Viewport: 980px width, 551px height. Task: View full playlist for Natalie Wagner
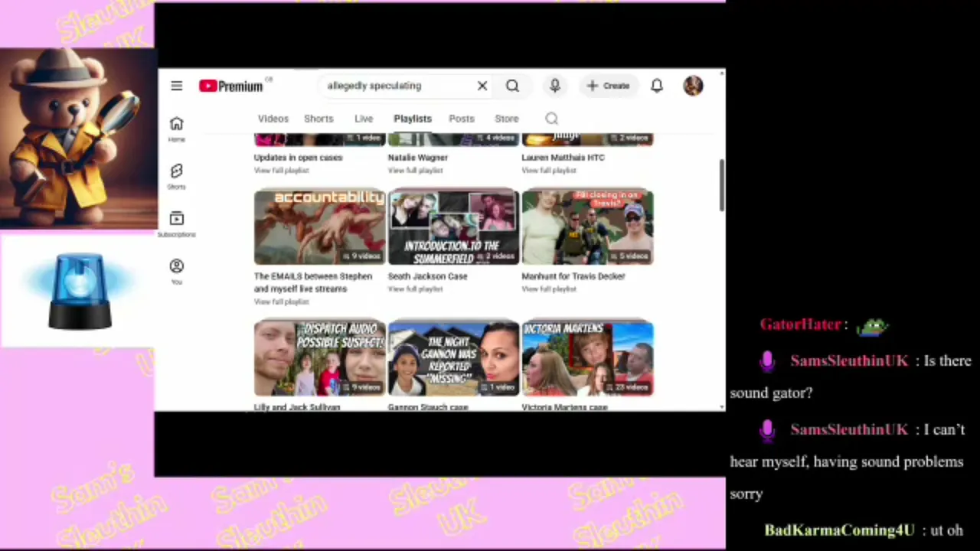pos(416,171)
